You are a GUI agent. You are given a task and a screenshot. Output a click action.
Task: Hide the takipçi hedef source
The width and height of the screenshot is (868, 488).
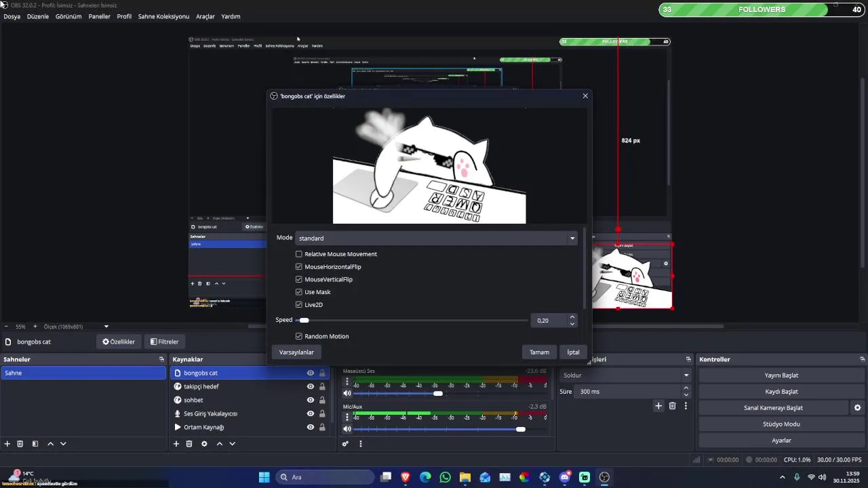311,386
